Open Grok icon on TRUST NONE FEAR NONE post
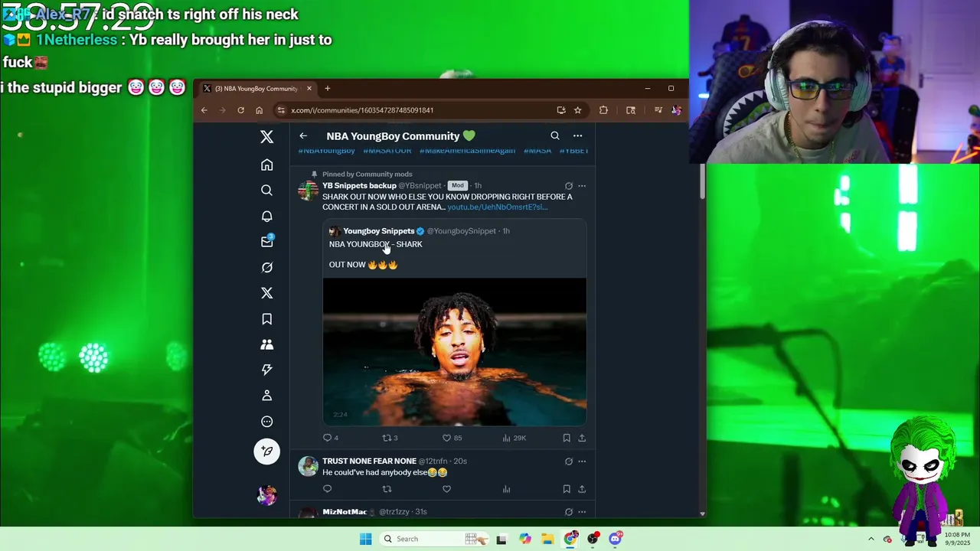The height and width of the screenshot is (551, 980). coord(568,461)
